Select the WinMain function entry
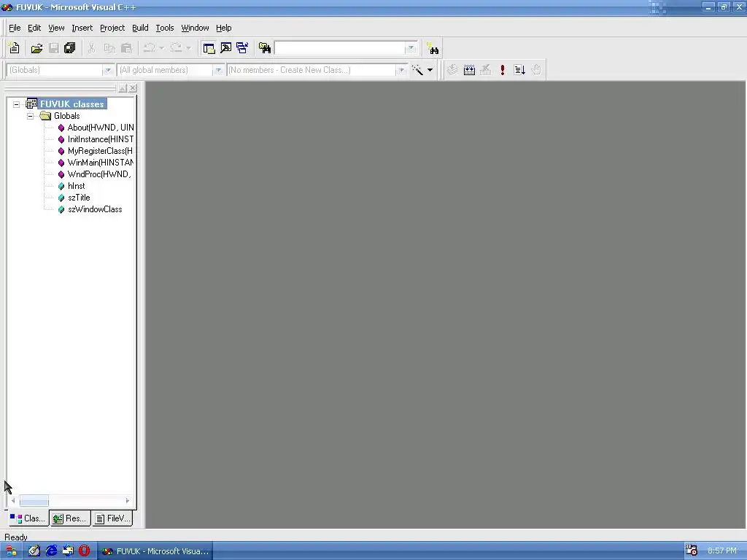747x560 pixels. 101,163
